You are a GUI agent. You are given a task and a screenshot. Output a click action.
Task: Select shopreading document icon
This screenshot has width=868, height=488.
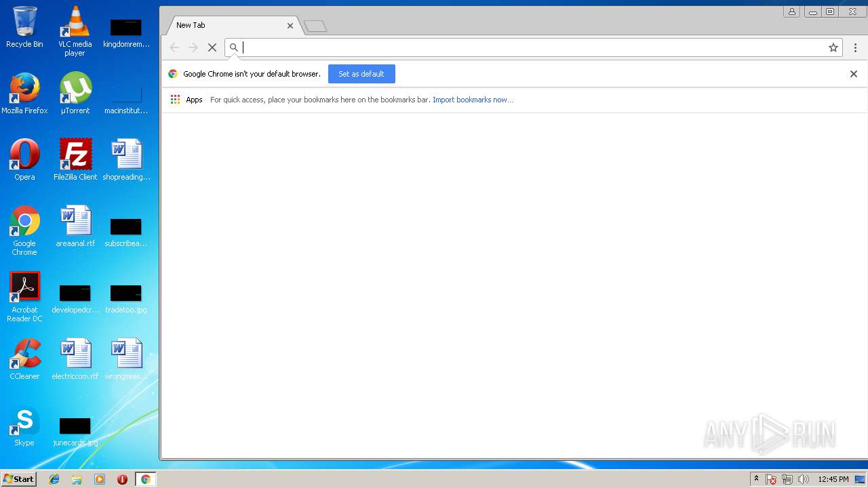pos(126,160)
